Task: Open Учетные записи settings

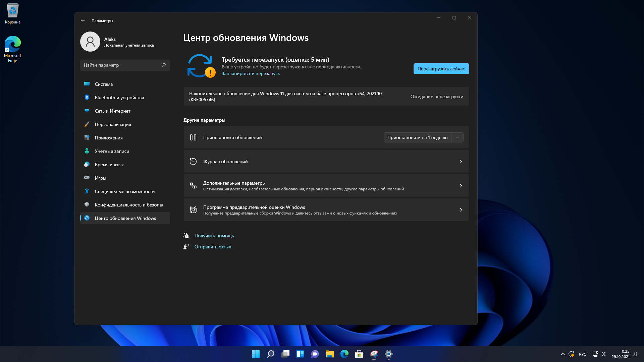Action: click(125, 151)
